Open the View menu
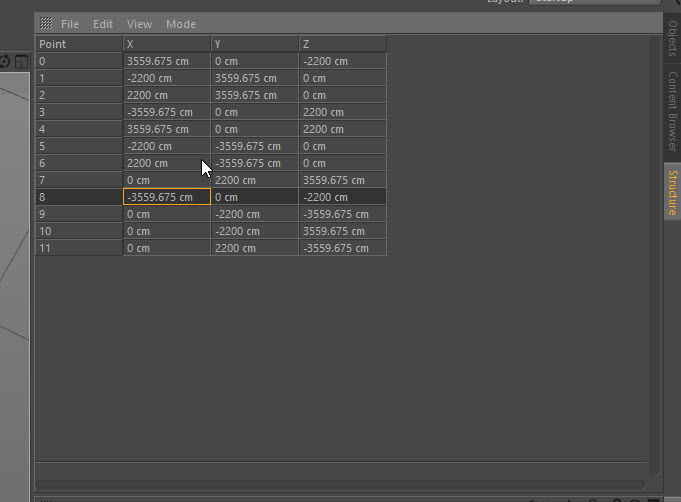 coord(139,24)
